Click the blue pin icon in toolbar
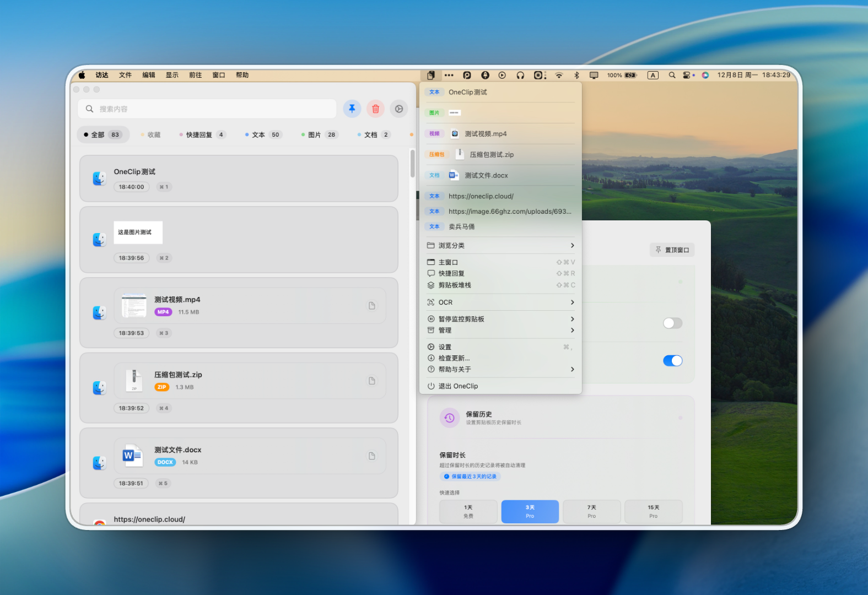868x595 pixels. [352, 109]
